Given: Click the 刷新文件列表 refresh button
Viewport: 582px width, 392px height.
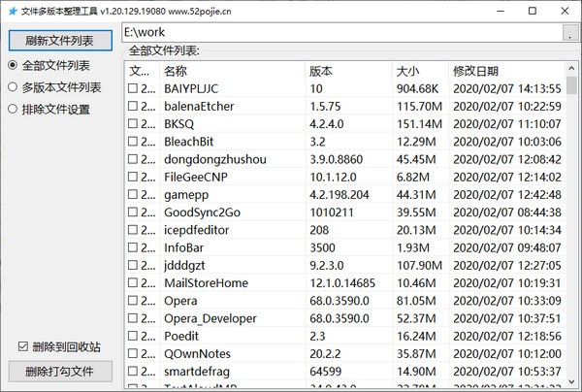Looking at the screenshot, I should (60, 41).
